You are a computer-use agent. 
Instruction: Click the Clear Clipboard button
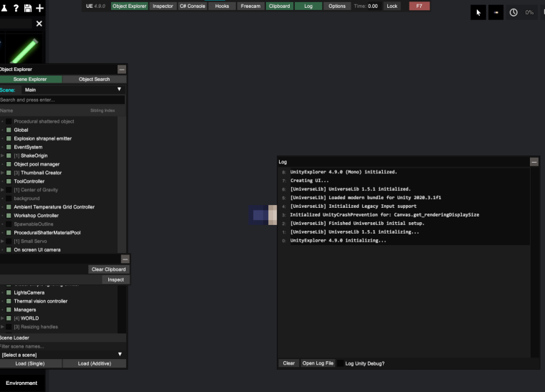(108, 269)
